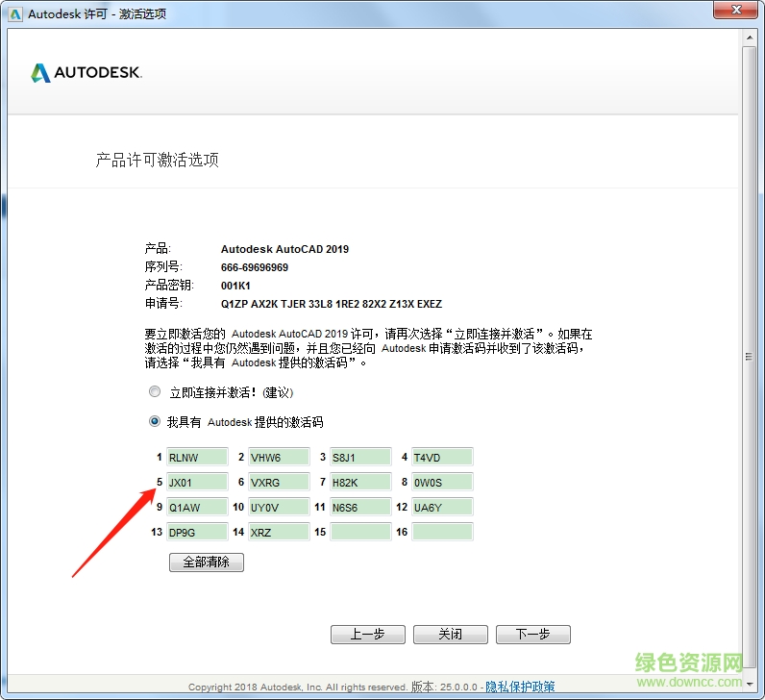
Task: Click activation code field 5 containing JX01
Action: pos(197,482)
